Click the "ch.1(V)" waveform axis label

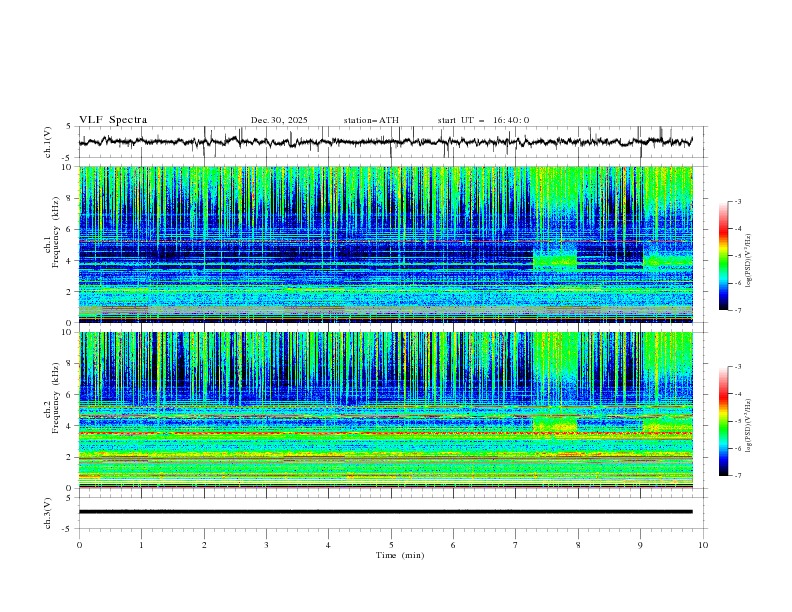point(48,142)
